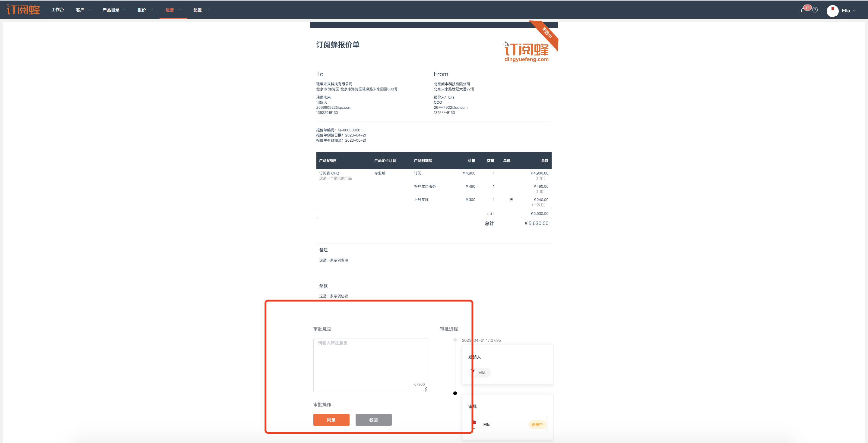Click the Ella initiator chip under 发起人

pyautogui.click(x=480, y=372)
